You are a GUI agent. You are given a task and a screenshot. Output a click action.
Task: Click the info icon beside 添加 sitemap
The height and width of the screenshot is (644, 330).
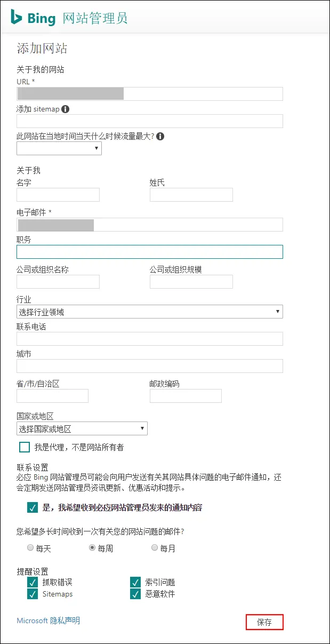click(66, 109)
